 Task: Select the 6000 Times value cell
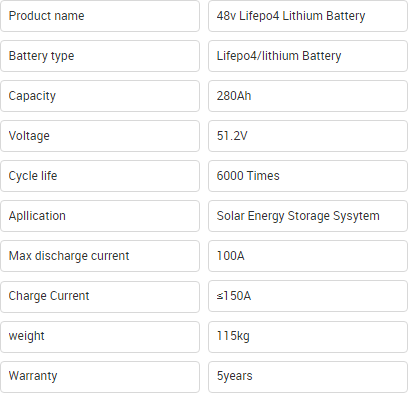pos(308,176)
